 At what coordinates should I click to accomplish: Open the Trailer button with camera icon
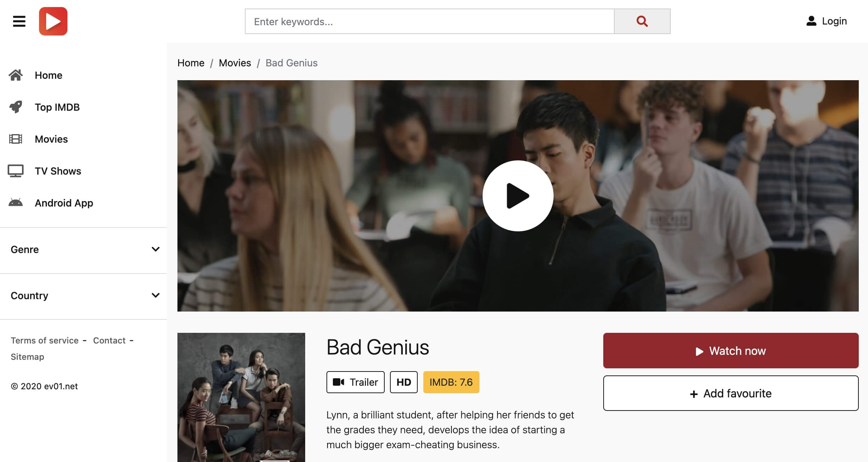coord(355,382)
